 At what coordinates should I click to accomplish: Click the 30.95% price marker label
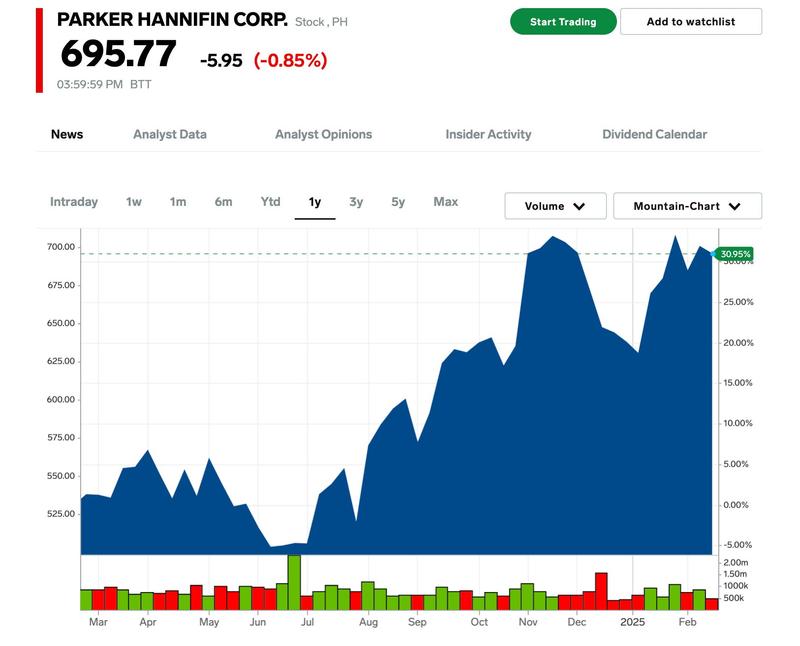point(734,254)
